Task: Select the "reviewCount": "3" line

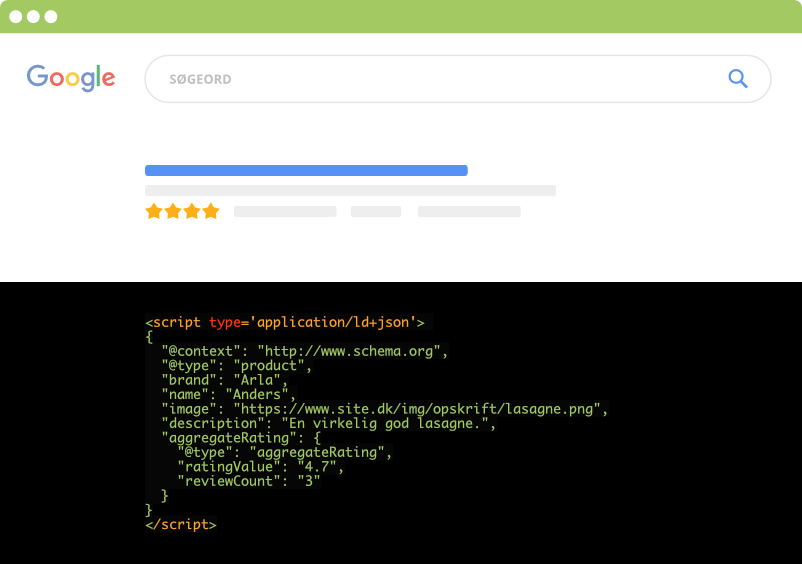Action: tap(249, 481)
